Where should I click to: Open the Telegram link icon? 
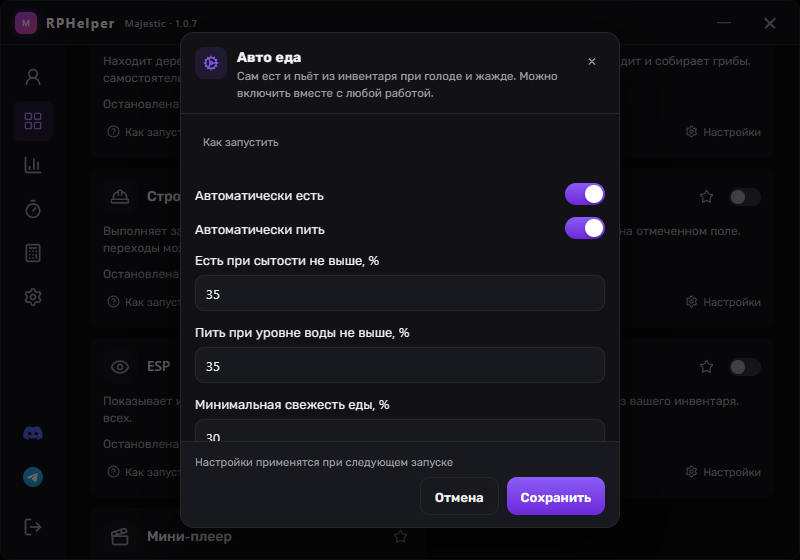point(33,477)
